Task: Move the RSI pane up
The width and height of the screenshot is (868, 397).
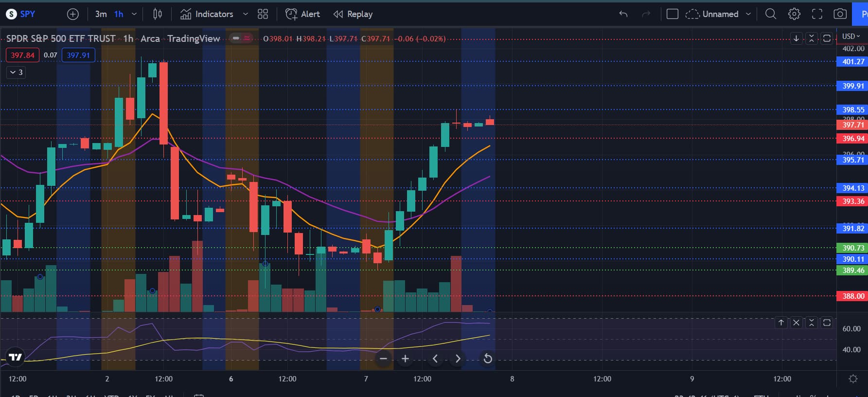Action: [x=781, y=323]
